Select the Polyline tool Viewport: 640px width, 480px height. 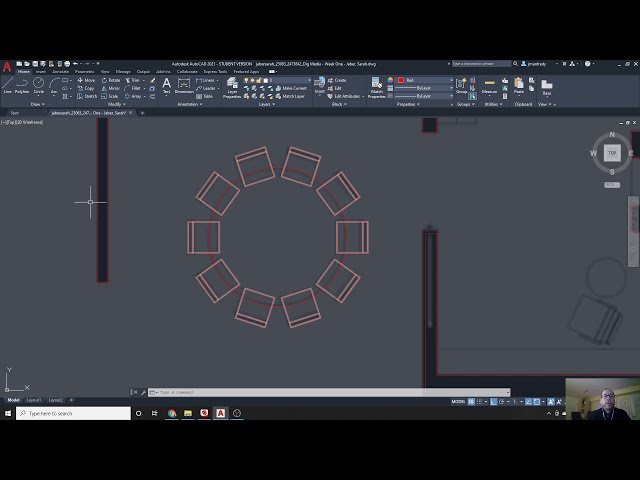point(22,85)
